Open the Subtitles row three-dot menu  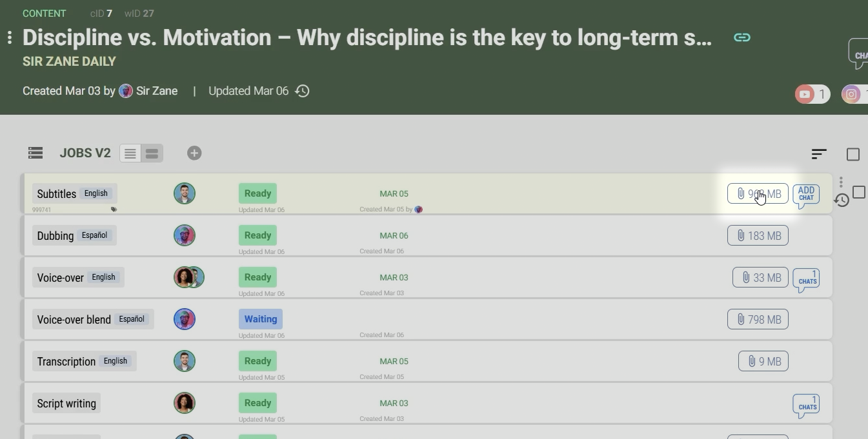pos(841,182)
